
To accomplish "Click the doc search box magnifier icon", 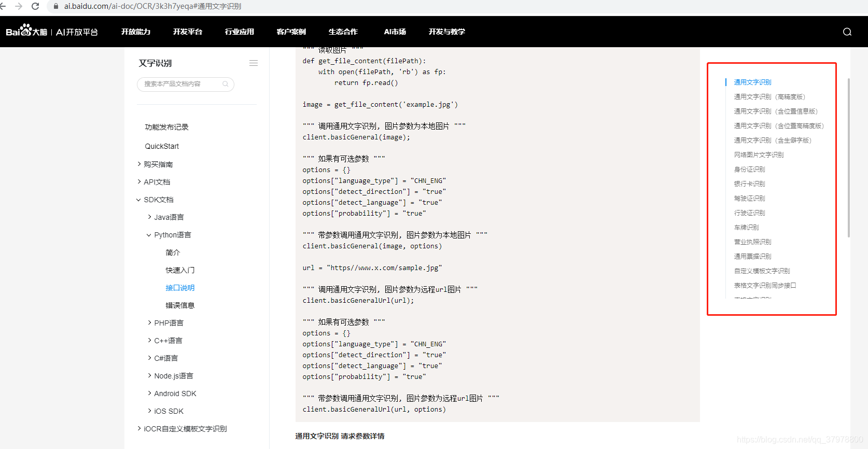I will [226, 84].
